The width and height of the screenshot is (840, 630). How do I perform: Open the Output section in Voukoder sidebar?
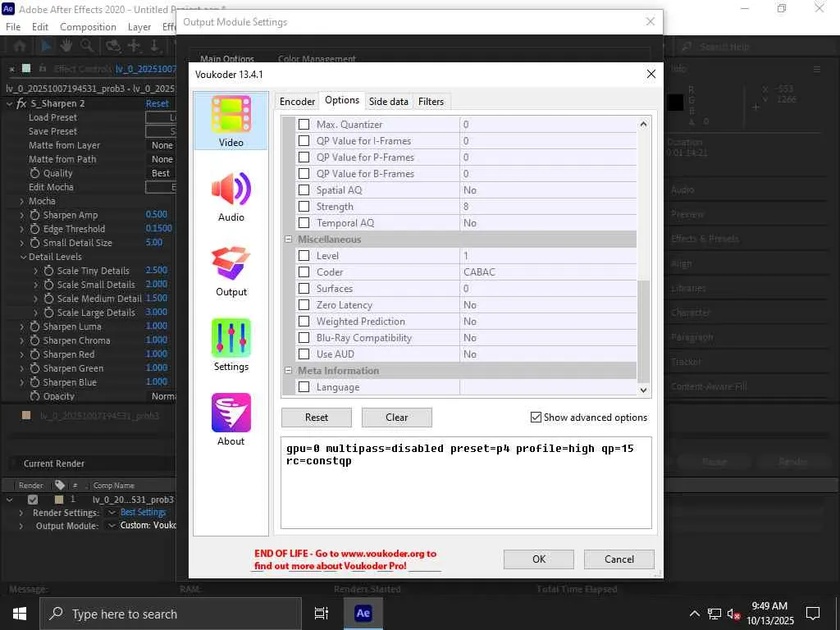coord(231,271)
